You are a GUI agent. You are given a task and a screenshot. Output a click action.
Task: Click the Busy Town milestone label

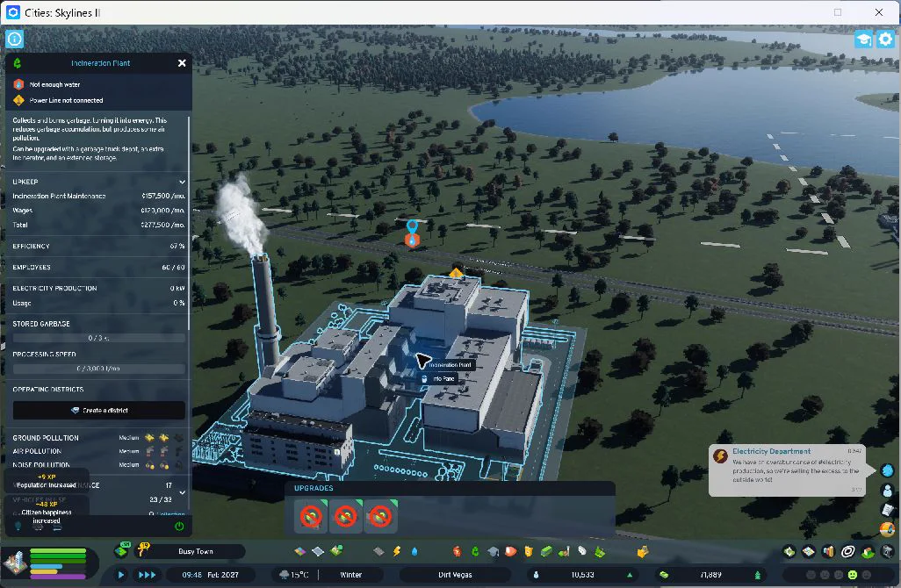click(x=195, y=551)
